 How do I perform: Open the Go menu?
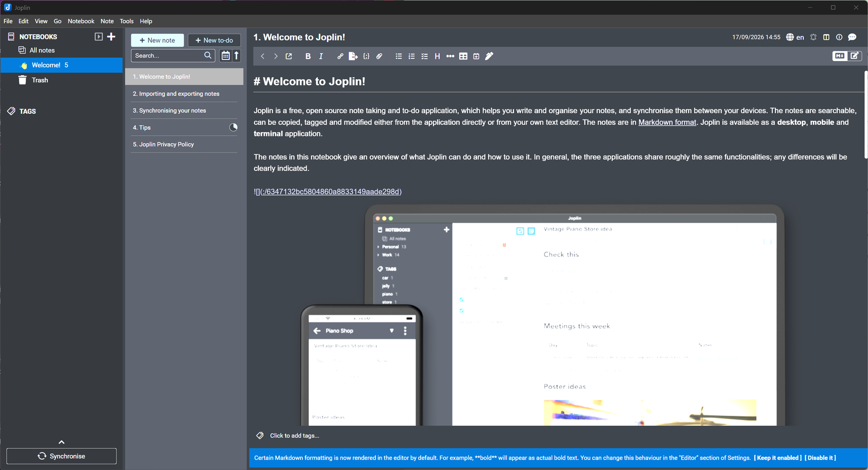[57, 22]
